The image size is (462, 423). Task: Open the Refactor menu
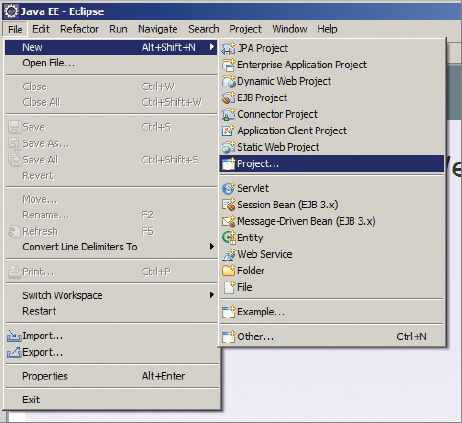(79, 29)
